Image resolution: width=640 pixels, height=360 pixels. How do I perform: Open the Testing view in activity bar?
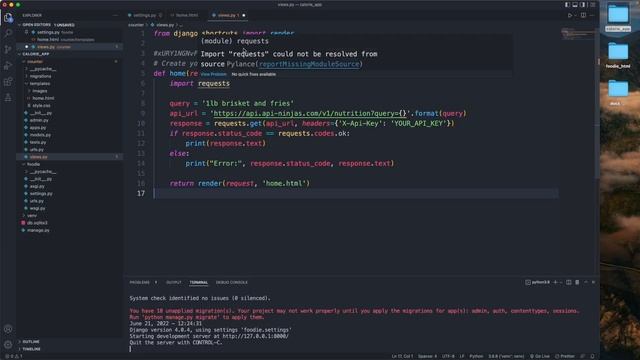(x=8, y=98)
